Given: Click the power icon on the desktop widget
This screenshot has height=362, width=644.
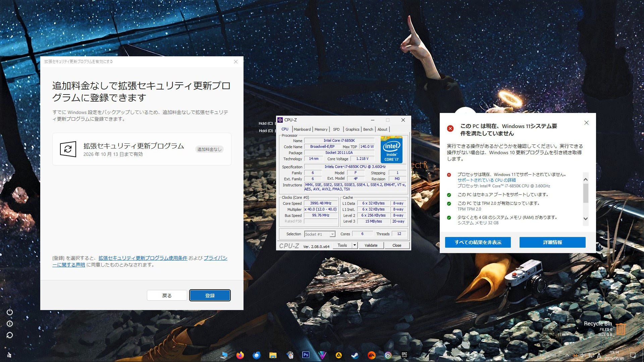Looking at the screenshot, I should [10, 312].
